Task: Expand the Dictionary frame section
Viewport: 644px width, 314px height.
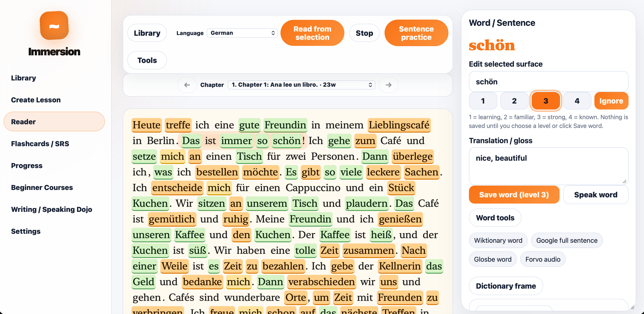Action: click(x=506, y=286)
